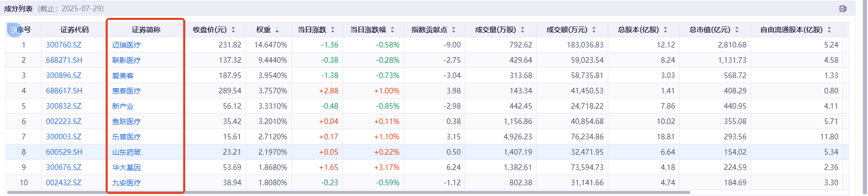Open security code 300760.SZ
This screenshot has width=868, height=196.
pos(64,45)
